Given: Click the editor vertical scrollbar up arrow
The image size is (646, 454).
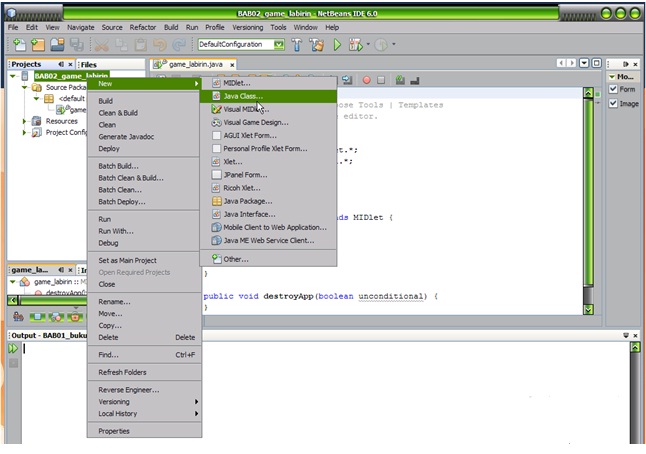Looking at the screenshot, I should coord(588,93).
